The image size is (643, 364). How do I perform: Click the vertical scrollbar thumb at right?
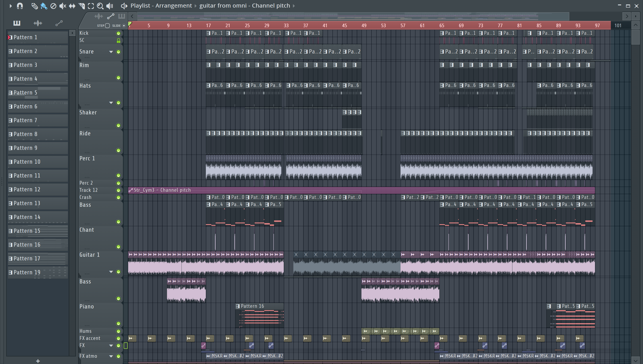[x=635, y=37]
